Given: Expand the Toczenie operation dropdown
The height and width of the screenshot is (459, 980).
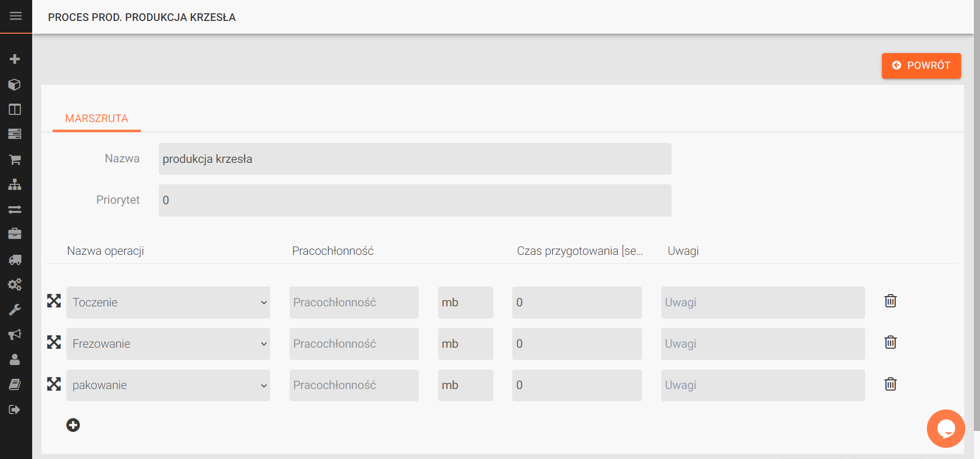Looking at the screenshot, I should [x=168, y=302].
